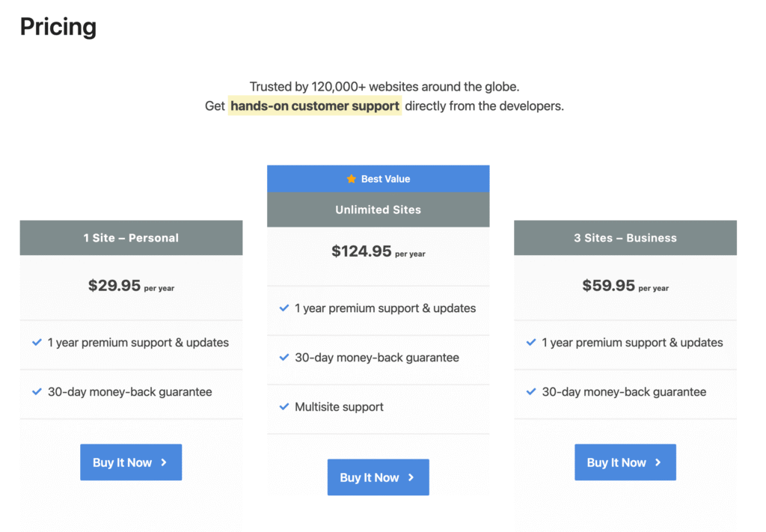Click the 1 Site – Personal header bar
The image size is (766, 532).
click(x=131, y=237)
